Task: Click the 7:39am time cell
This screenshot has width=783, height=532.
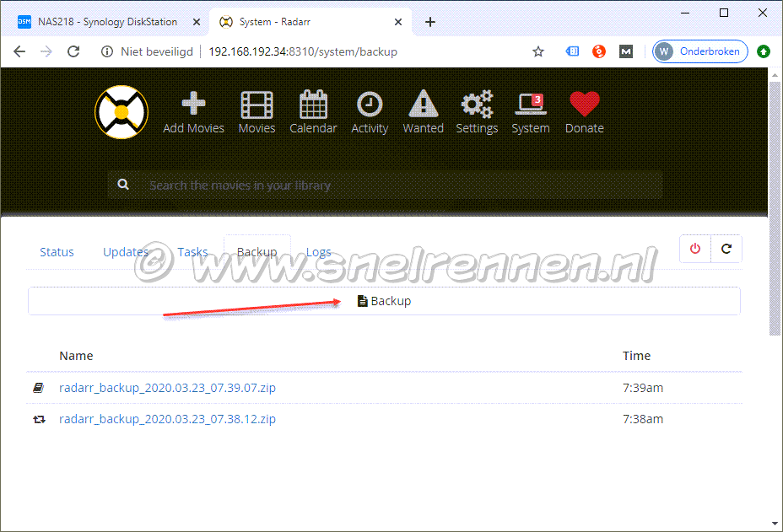Action: 643,388
